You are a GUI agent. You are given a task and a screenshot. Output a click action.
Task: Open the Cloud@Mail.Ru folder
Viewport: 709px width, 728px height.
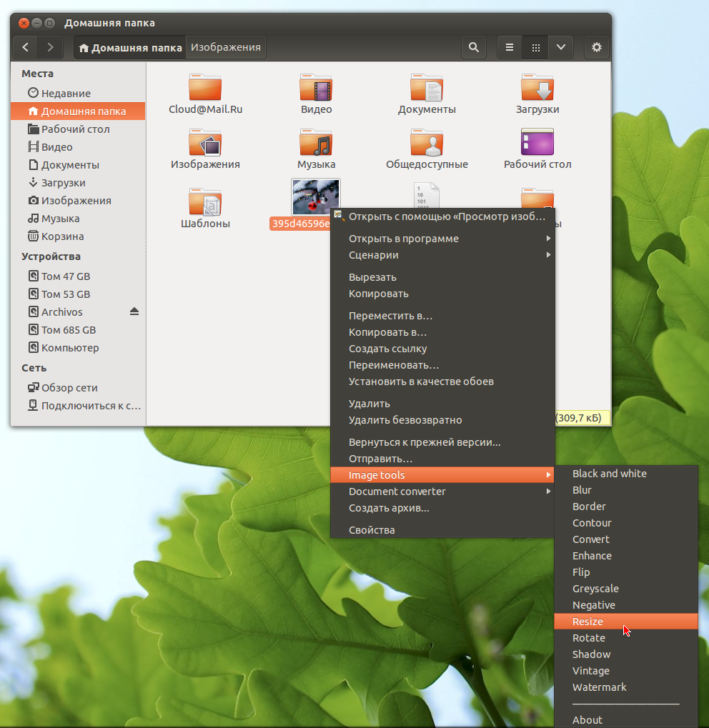pyautogui.click(x=205, y=93)
